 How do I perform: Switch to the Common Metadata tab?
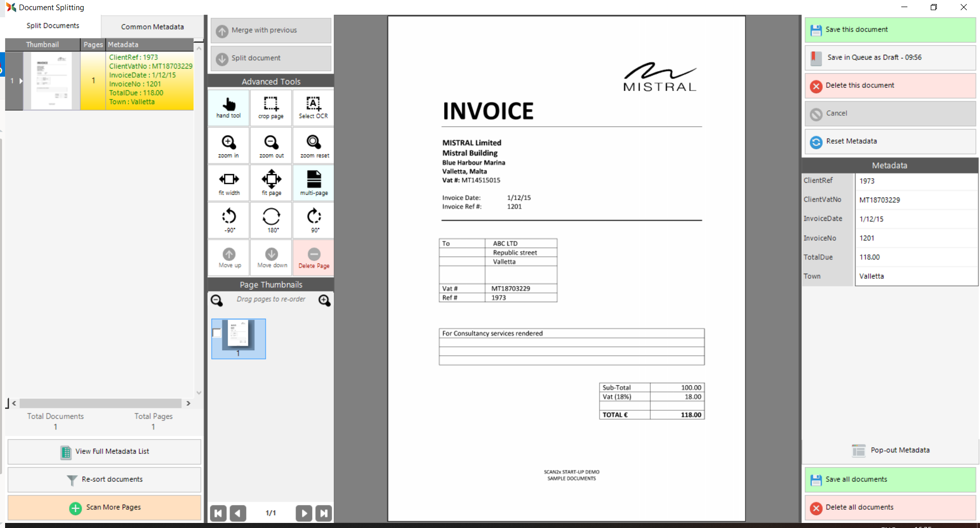click(152, 26)
